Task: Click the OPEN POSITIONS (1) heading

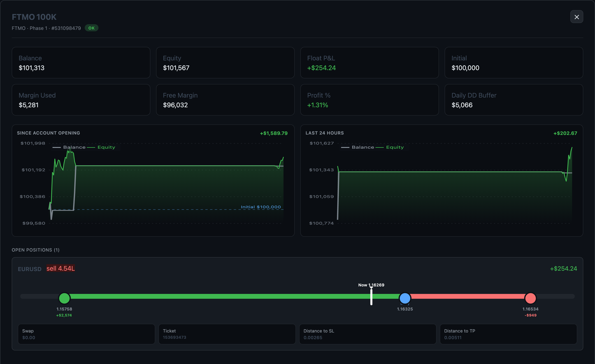Action: pyautogui.click(x=36, y=250)
